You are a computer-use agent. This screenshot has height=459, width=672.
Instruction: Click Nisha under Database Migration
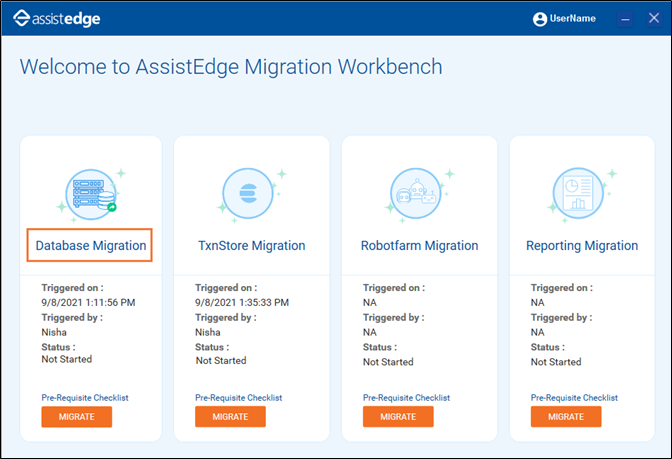point(54,332)
